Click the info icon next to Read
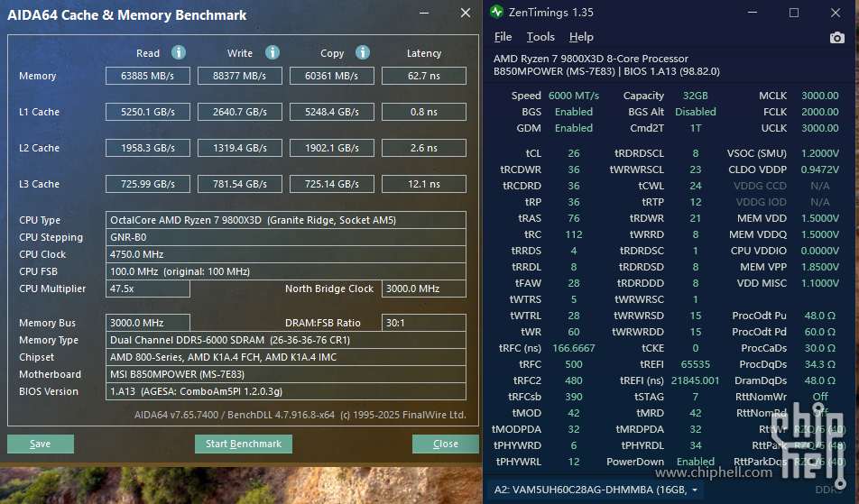Screen dimensions: 859x504 coord(179,53)
